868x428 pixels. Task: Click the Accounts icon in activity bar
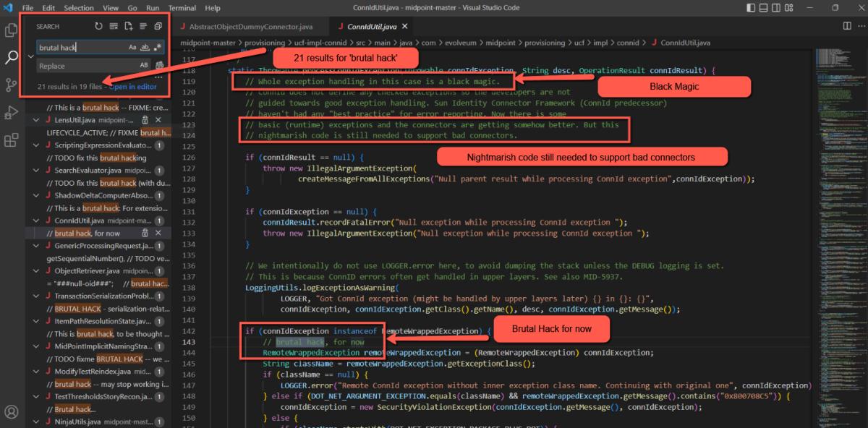(x=12, y=412)
